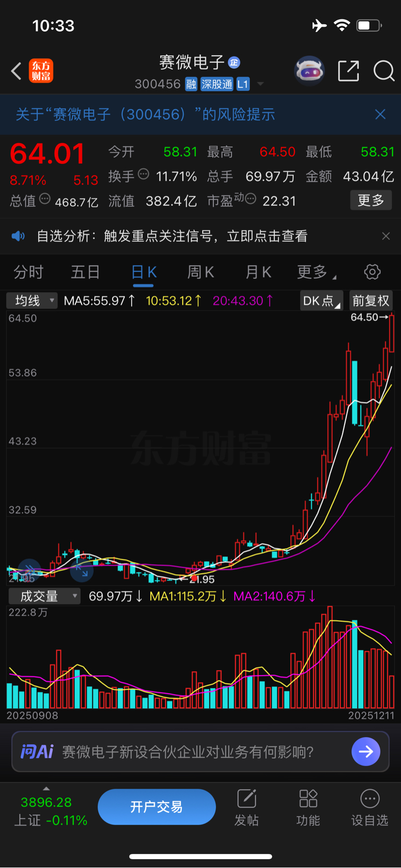Tap the 今开 58.31 value

pos(180,152)
